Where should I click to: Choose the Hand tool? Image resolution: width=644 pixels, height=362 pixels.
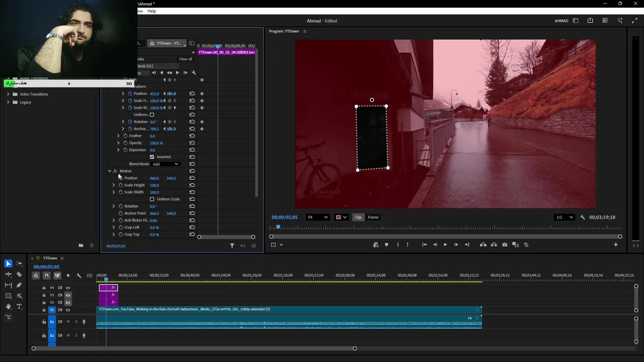click(8, 307)
